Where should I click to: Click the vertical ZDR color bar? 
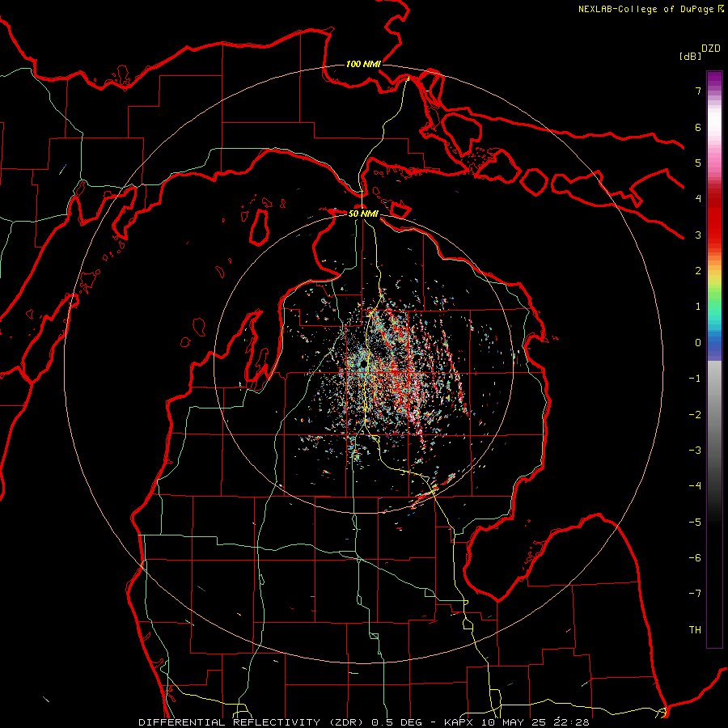click(x=714, y=359)
